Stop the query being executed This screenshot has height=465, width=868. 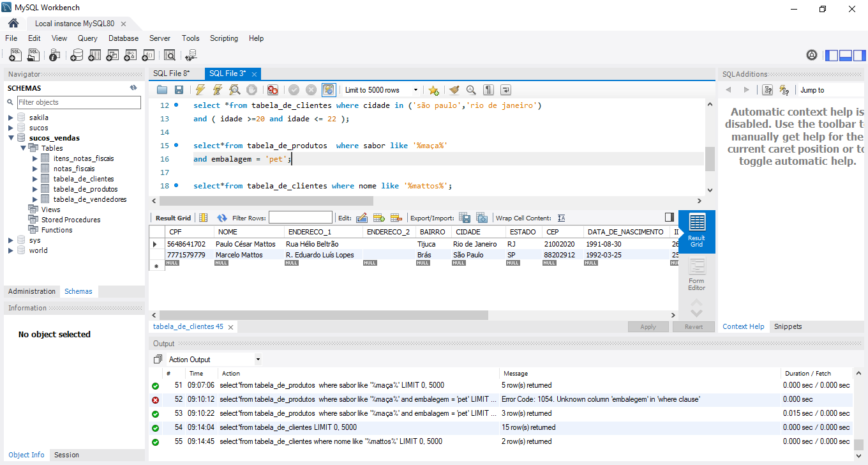pos(252,90)
